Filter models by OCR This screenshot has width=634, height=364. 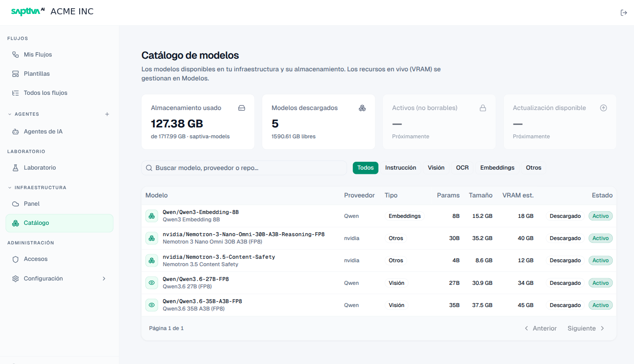pyautogui.click(x=462, y=168)
